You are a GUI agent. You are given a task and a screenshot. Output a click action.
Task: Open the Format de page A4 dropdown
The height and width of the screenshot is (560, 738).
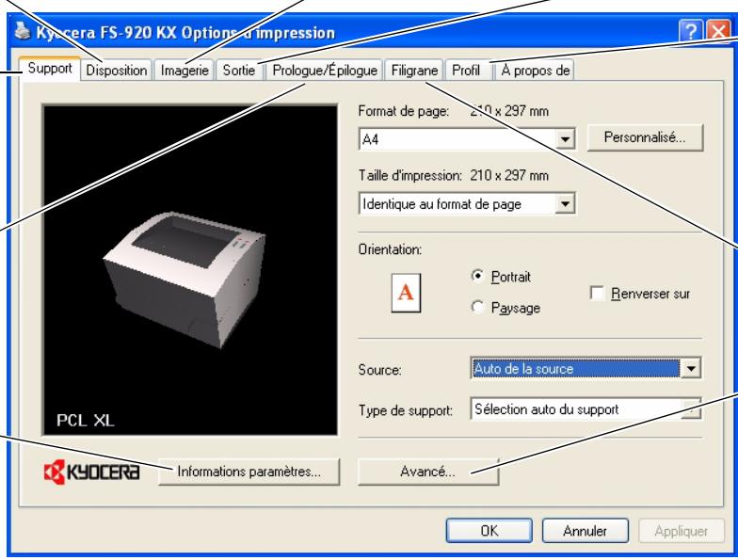(x=467, y=139)
